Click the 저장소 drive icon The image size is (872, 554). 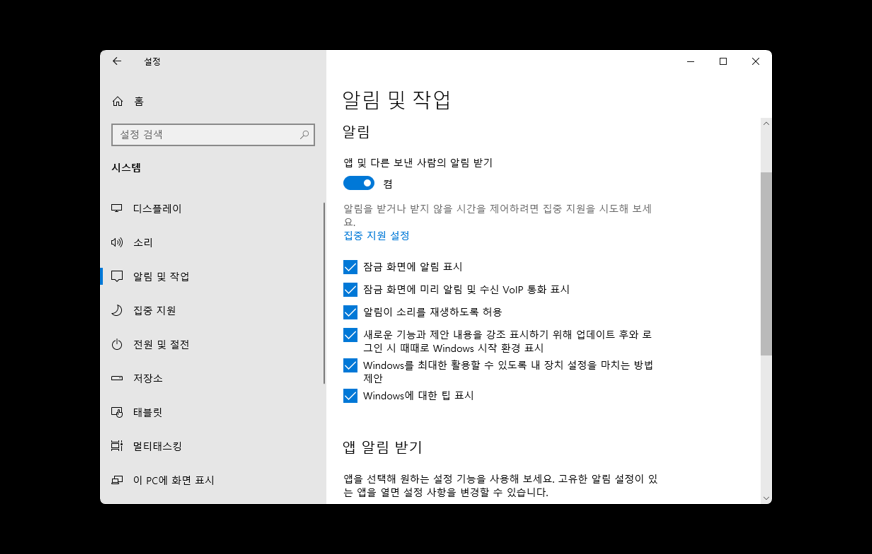coord(117,378)
